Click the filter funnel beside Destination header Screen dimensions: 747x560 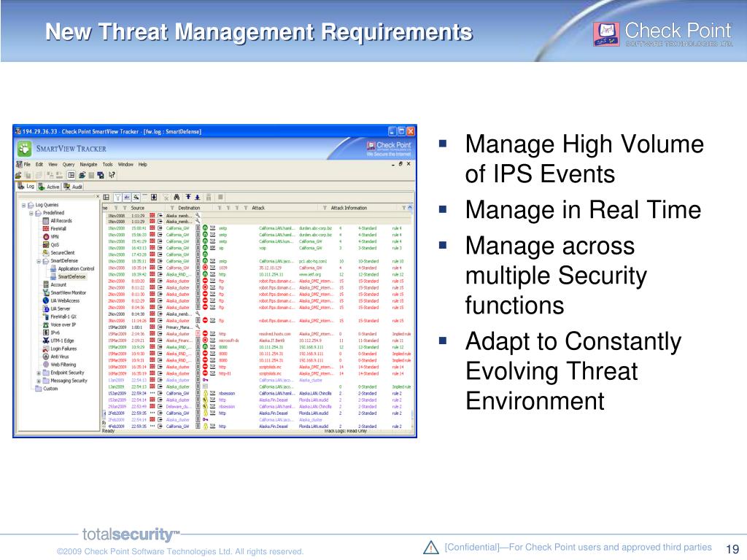pyautogui.click(x=172, y=208)
